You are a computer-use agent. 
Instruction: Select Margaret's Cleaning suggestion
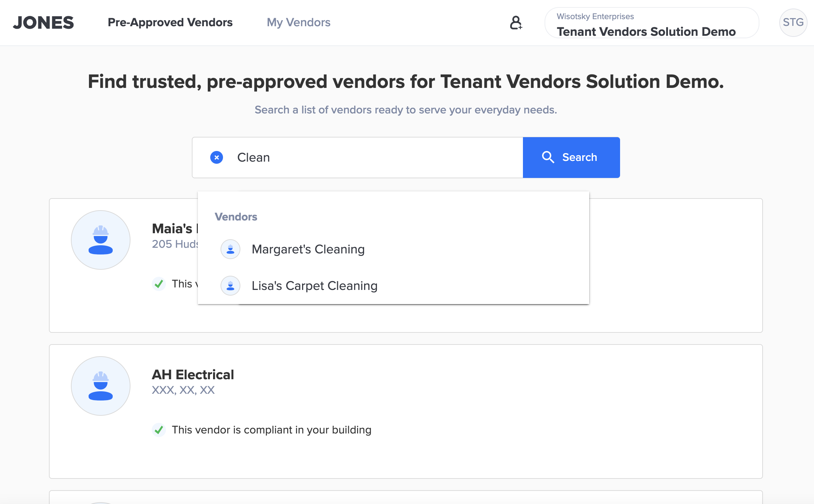click(x=394, y=249)
